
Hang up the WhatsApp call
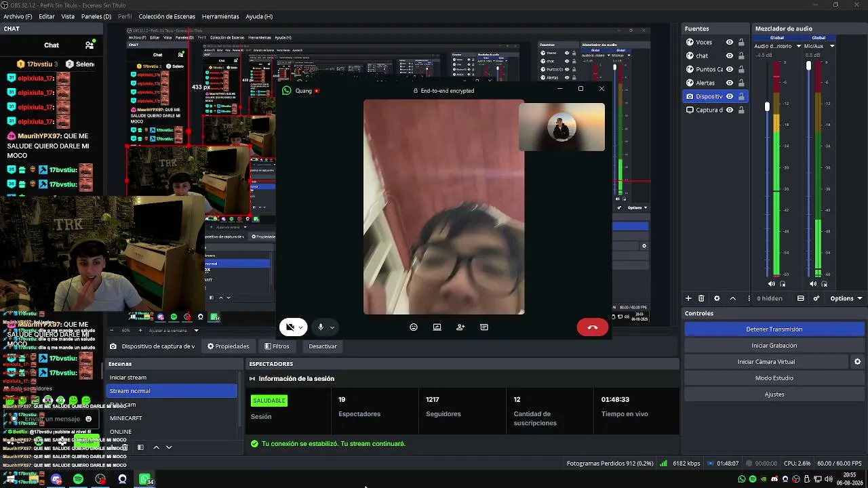coord(592,327)
